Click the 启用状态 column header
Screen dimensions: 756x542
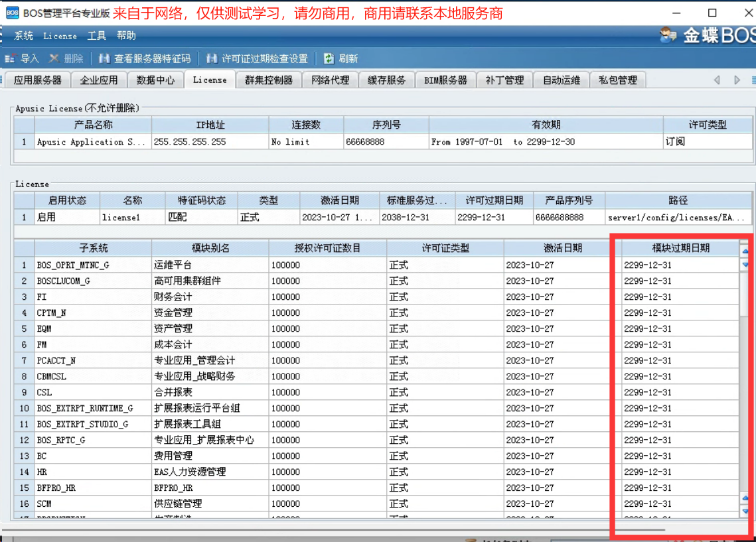tap(67, 200)
